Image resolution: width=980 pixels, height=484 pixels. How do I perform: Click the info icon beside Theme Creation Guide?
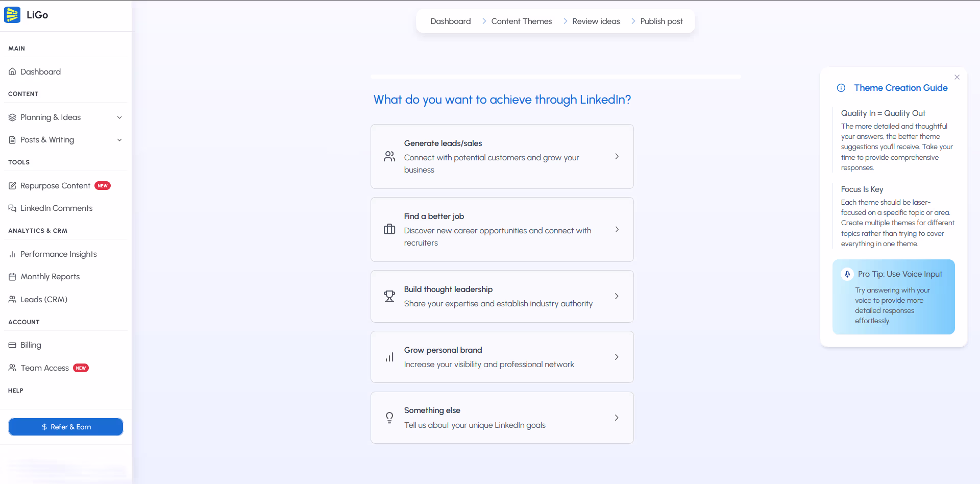point(841,88)
